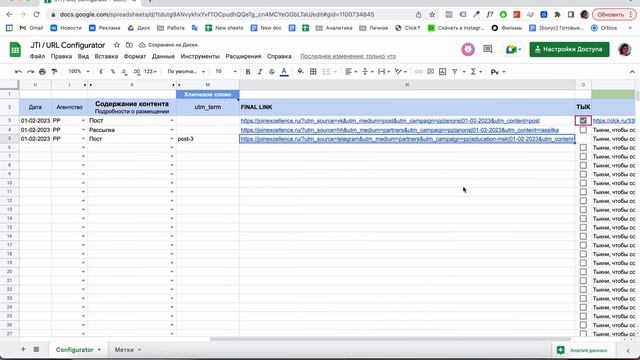Activate the paint format tool
The height and width of the screenshot is (360, 640).
click(54, 72)
